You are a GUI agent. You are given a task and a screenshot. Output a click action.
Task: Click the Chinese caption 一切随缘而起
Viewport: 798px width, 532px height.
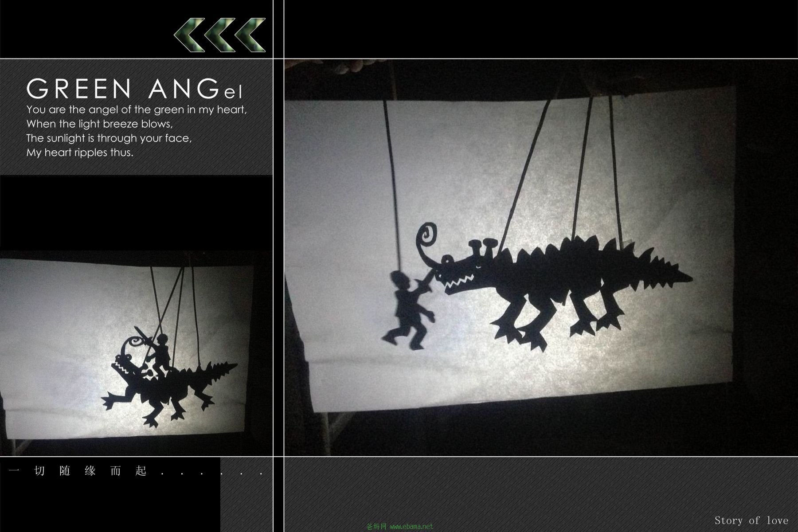[x=78, y=471]
